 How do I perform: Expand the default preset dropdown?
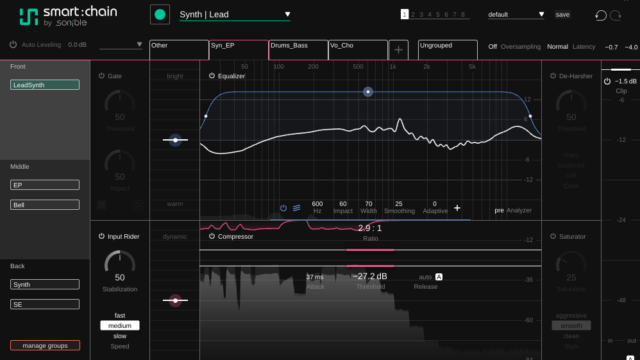tap(516, 15)
